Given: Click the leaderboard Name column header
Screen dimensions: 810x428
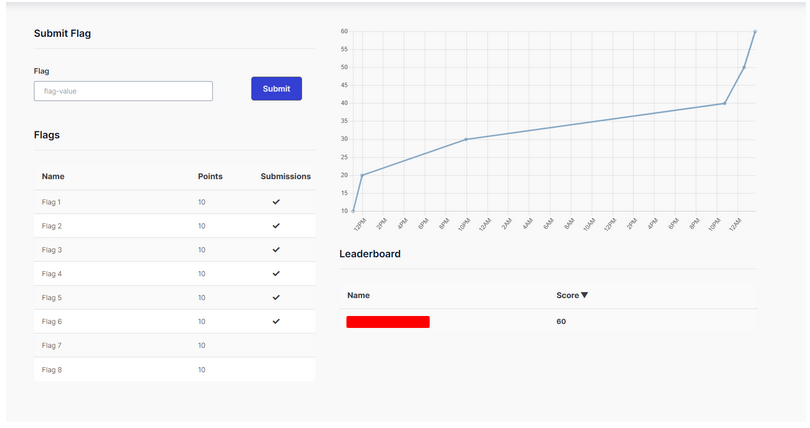Looking at the screenshot, I should [358, 295].
